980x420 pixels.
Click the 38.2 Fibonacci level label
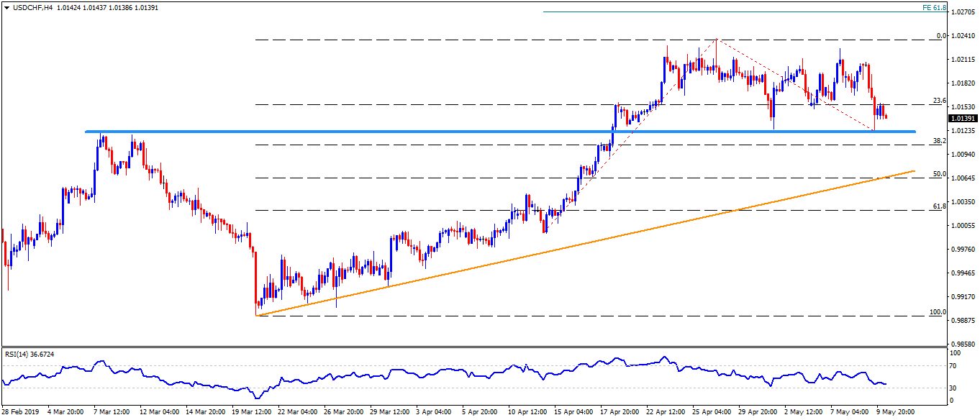[x=938, y=141]
